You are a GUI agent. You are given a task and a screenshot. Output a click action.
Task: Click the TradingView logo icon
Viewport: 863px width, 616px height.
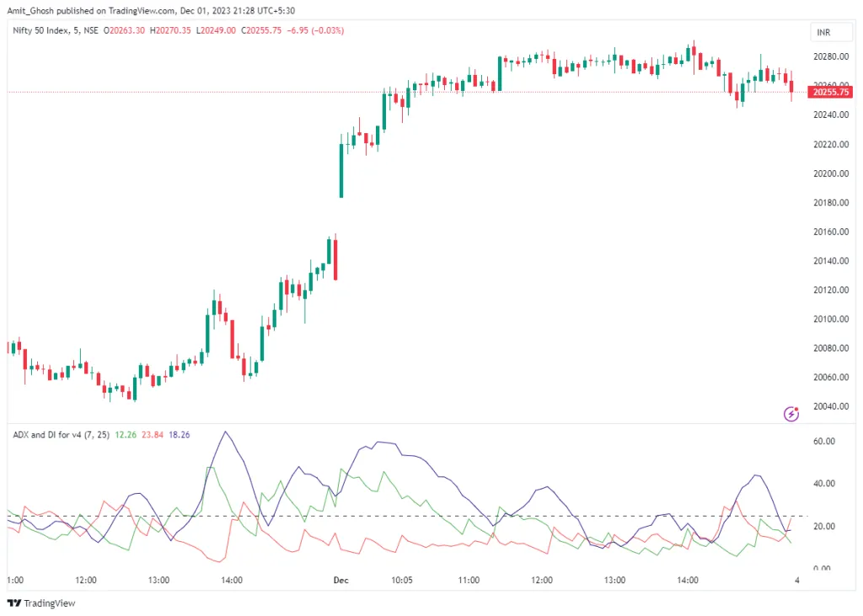(13, 603)
